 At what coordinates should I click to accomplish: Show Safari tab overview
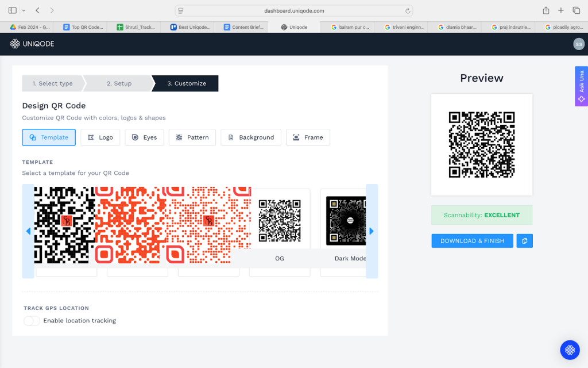[x=576, y=10]
